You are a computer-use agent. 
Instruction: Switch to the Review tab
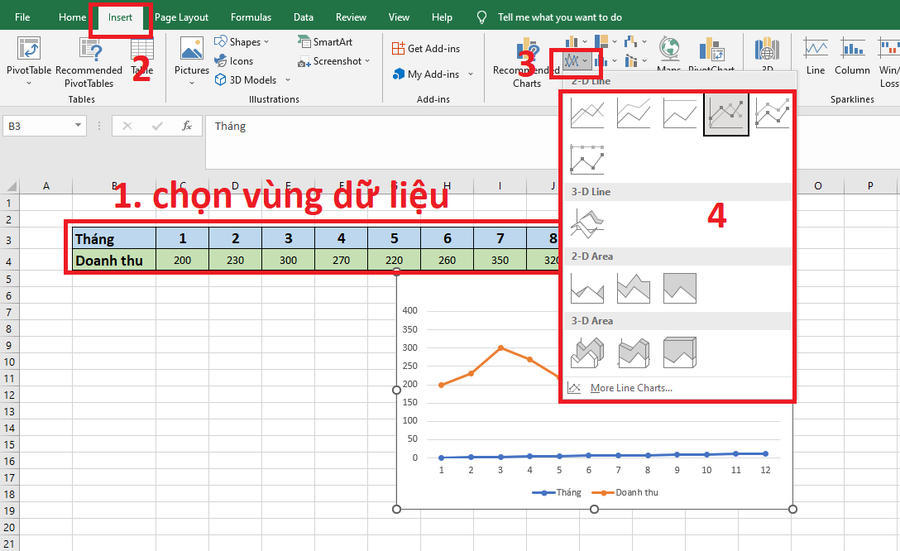351,17
